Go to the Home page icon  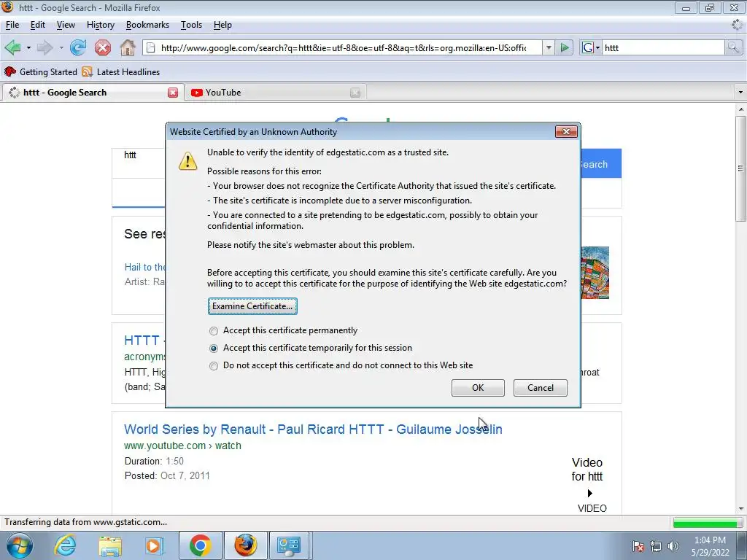point(128,47)
